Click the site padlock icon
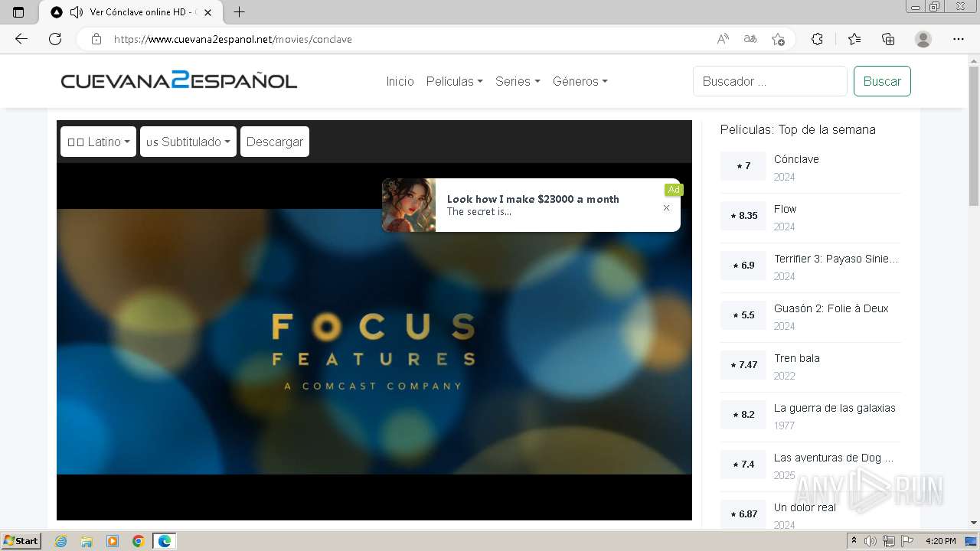 click(96, 39)
